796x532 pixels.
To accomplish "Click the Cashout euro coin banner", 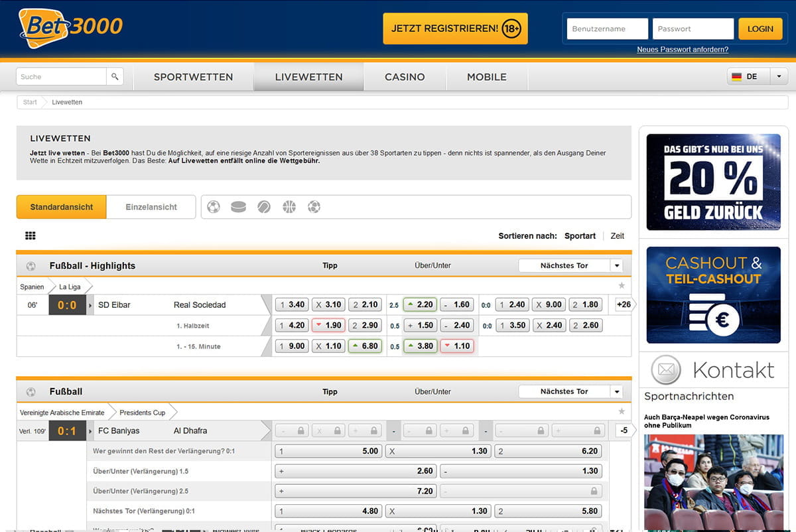I will click(x=713, y=295).
